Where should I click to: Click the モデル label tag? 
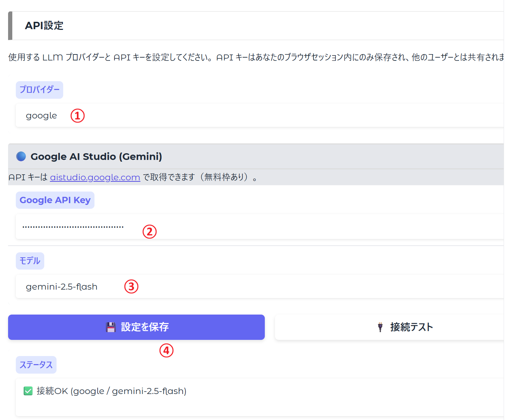[30, 261]
